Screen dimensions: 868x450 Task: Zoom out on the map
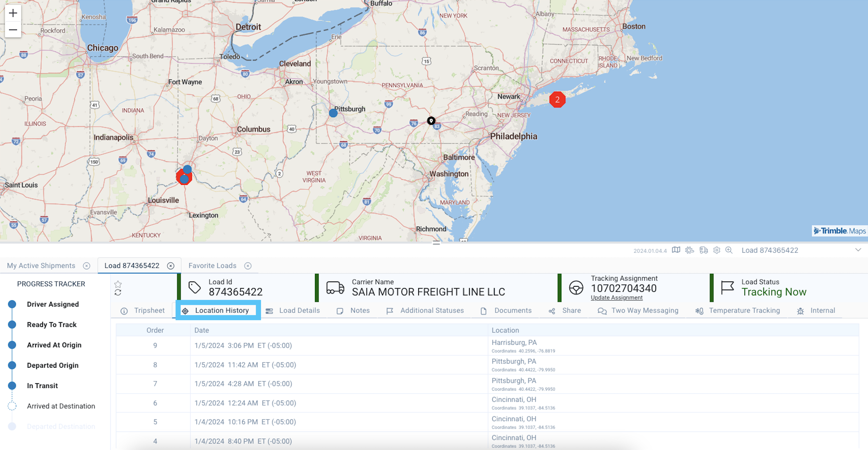pyautogui.click(x=13, y=30)
